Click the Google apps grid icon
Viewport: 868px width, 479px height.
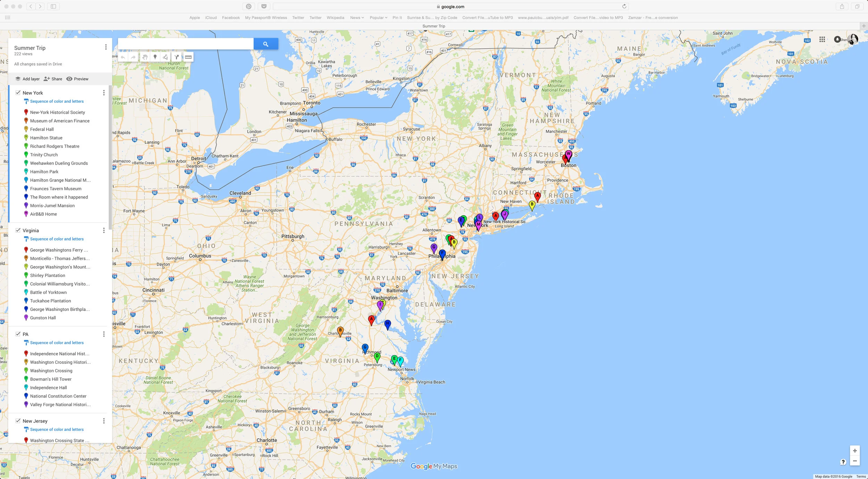(x=822, y=39)
